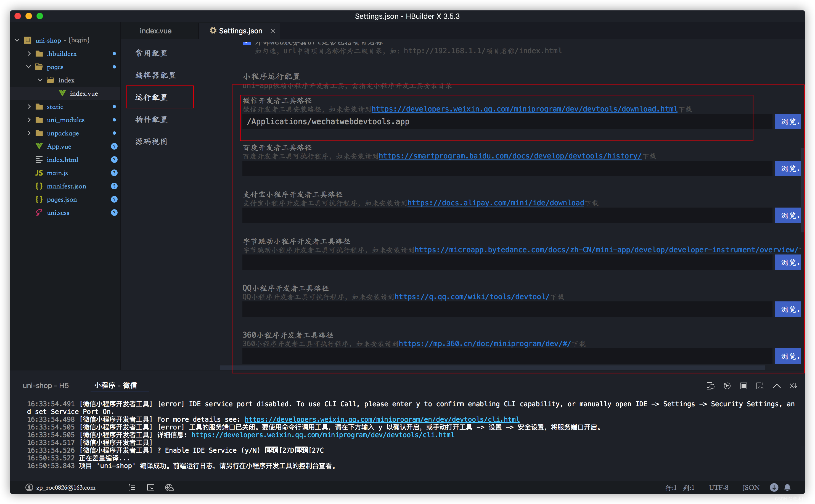Click 浏览 for the Alipay devtools path

point(787,216)
